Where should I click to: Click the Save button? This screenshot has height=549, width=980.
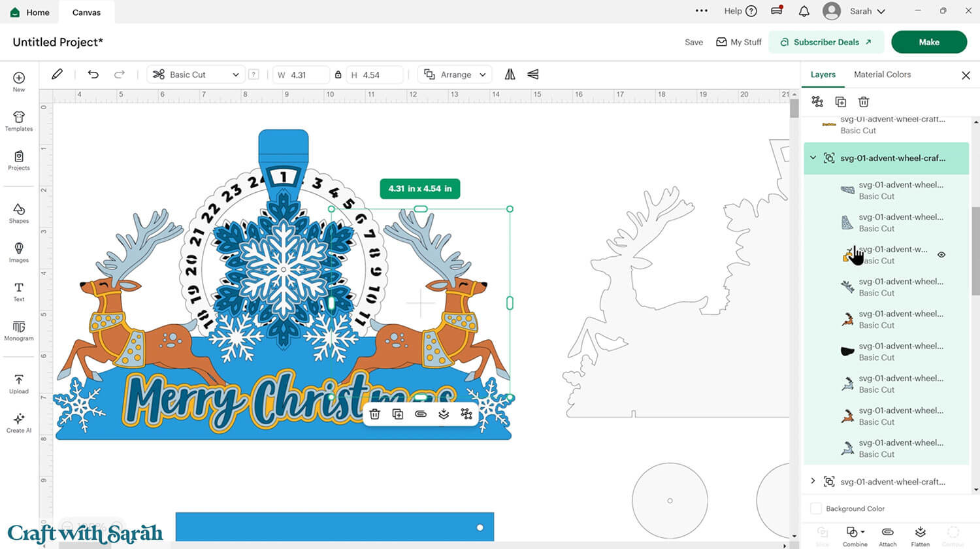coord(693,42)
